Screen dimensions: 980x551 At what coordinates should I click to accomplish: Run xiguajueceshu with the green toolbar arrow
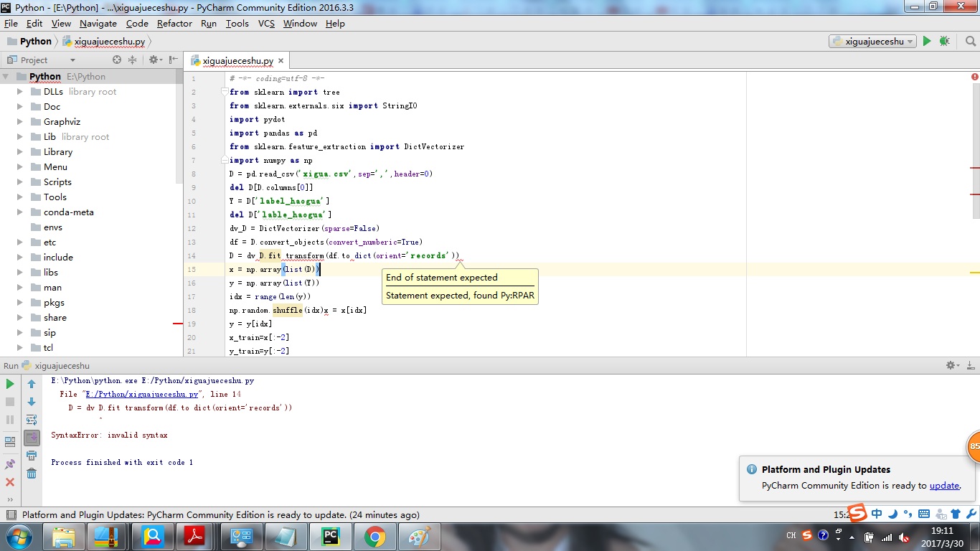(x=927, y=42)
